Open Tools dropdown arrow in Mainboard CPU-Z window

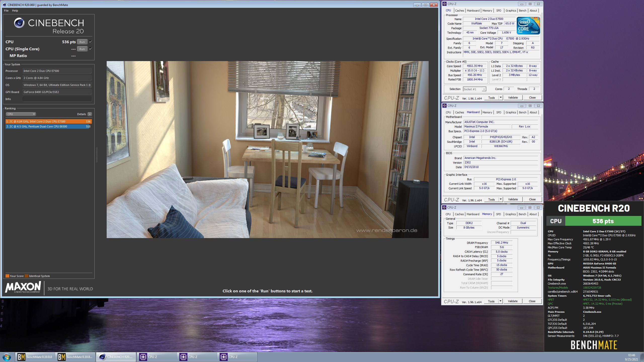click(501, 199)
